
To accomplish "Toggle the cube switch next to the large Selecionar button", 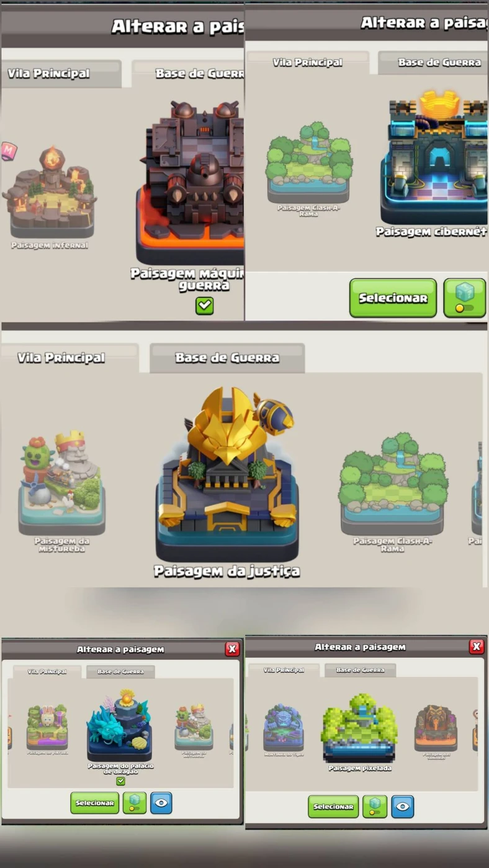I will coord(465,298).
